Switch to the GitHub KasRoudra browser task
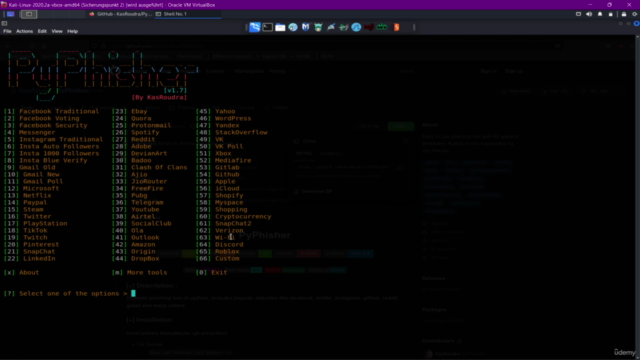This screenshot has width=640, height=360. pyautogui.click(x=121, y=14)
